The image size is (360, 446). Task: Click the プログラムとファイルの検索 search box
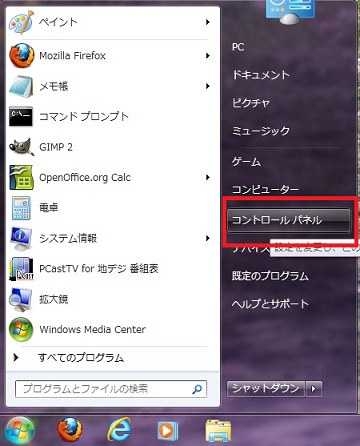(x=111, y=389)
